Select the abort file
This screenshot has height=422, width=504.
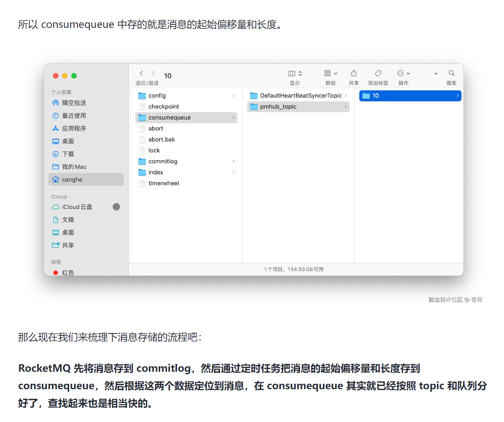tap(186, 128)
